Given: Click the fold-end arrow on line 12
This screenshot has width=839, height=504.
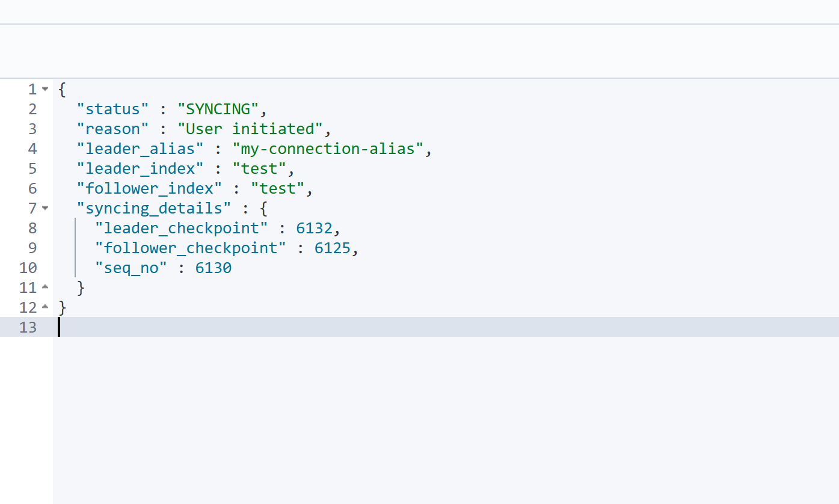Looking at the screenshot, I should pyautogui.click(x=45, y=307).
